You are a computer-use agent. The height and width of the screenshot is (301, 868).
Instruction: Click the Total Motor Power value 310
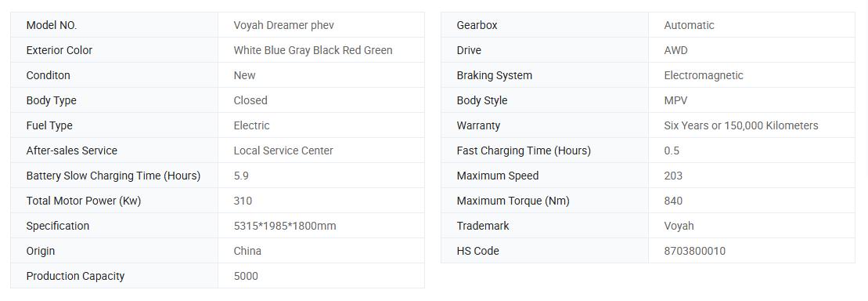(243, 201)
